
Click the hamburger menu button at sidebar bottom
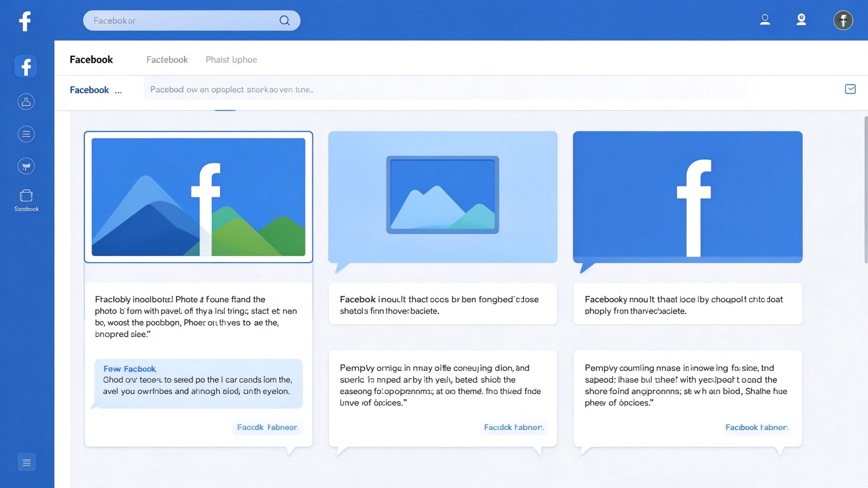coord(27,462)
